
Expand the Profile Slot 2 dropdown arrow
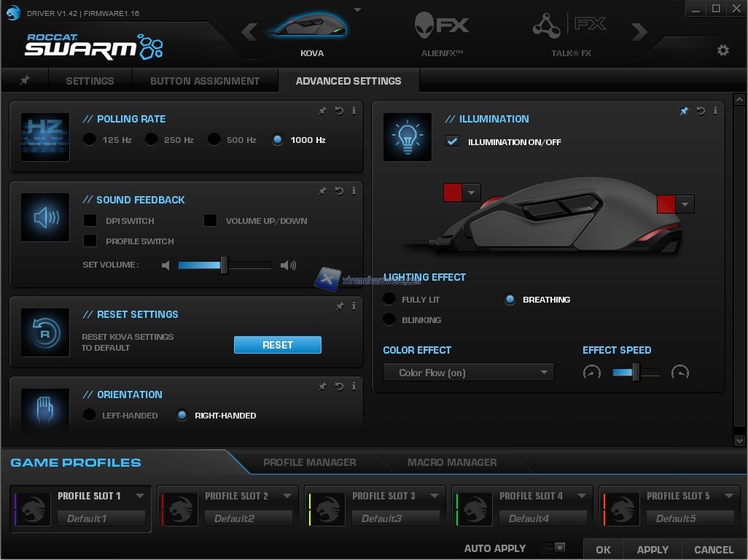click(x=287, y=497)
